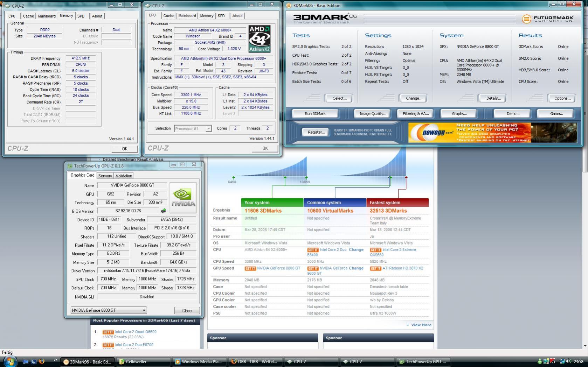The width and height of the screenshot is (588, 367).
Task: Click the Select... button under Tests
Action: coord(339,98)
